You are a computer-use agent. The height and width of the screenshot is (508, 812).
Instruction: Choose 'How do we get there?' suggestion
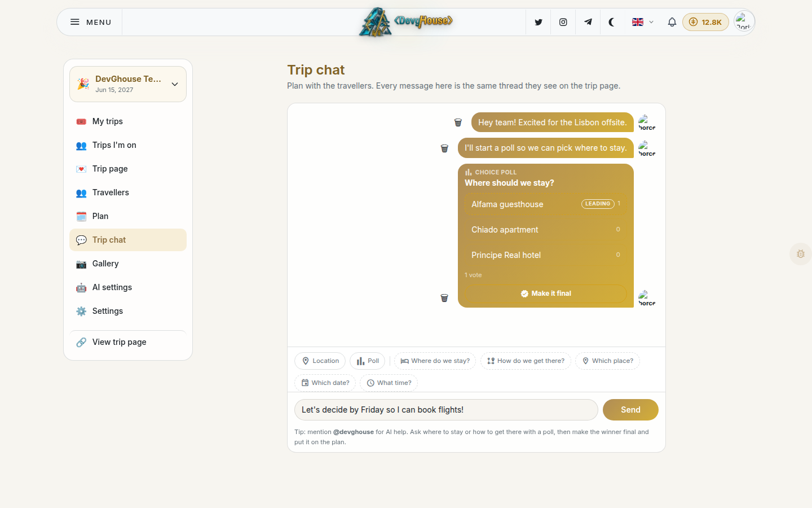526,361
